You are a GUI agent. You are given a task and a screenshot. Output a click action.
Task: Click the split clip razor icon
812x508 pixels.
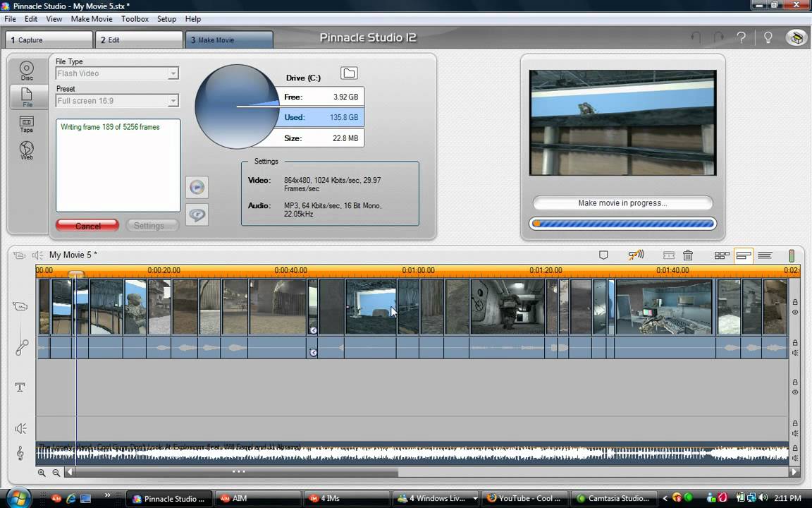[x=668, y=255]
